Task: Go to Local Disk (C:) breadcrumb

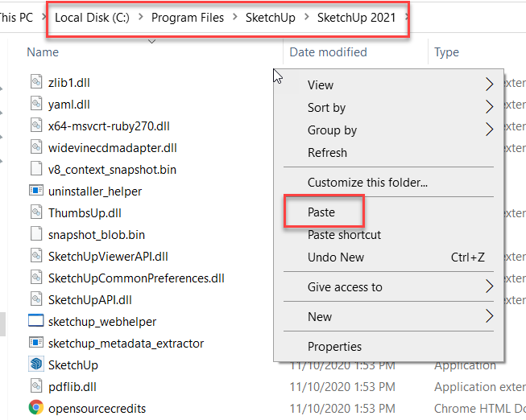Action: point(93,17)
